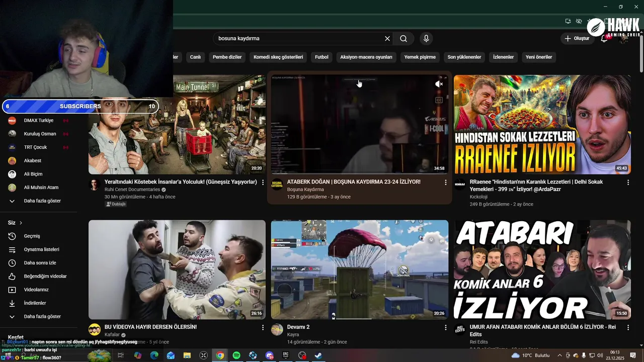The height and width of the screenshot is (362, 644).
Task: Show hidden system tray icons chevron
Action: (x=559, y=355)
